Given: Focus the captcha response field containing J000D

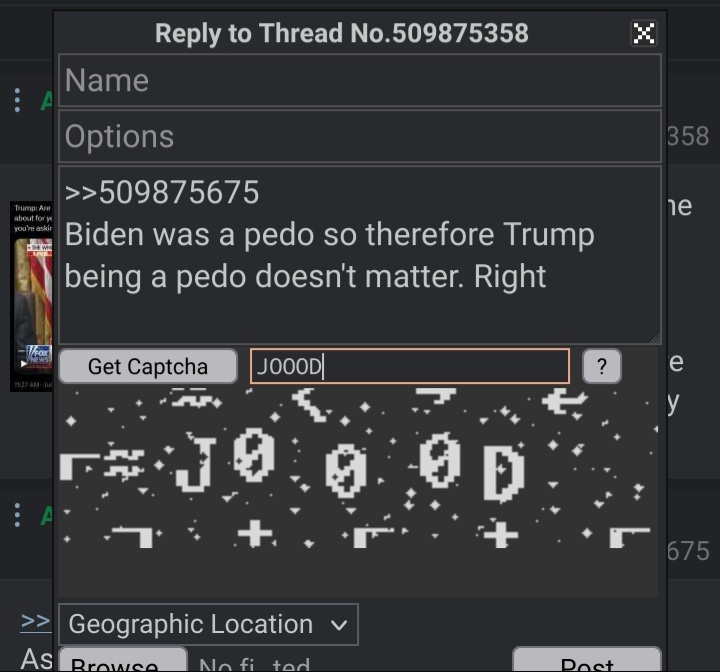Looking at the screenshot, I should click(x=410, y=366).
